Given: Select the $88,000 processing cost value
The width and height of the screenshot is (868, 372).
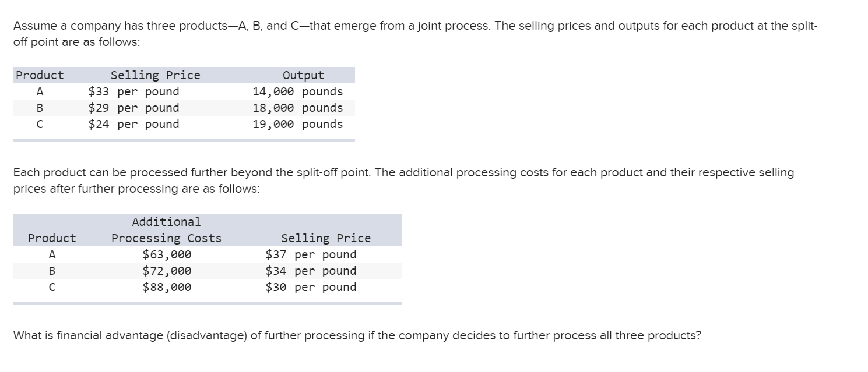Looking at the screenshot, I should (x=167, y=287).
